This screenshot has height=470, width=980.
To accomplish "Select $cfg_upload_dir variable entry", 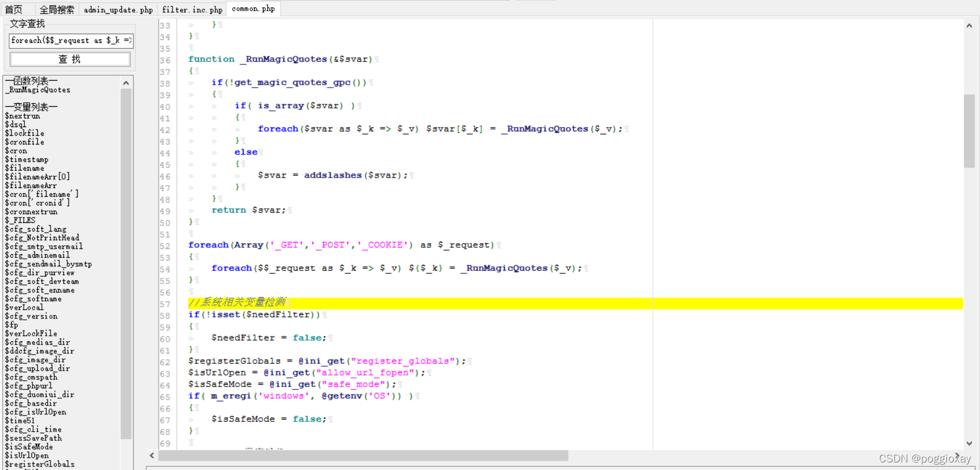I will click(37, 368).
